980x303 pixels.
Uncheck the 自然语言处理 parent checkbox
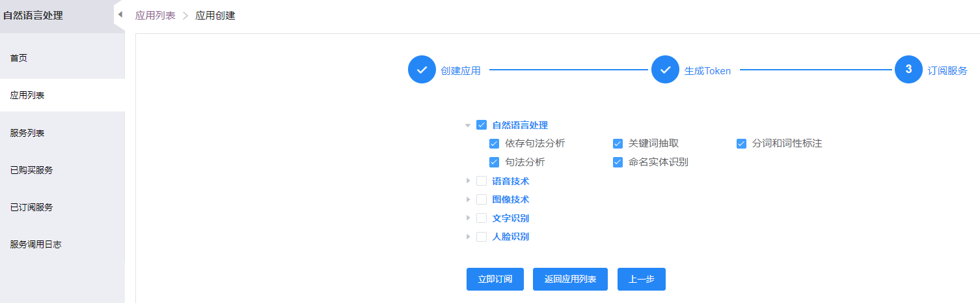coord(482,125)
